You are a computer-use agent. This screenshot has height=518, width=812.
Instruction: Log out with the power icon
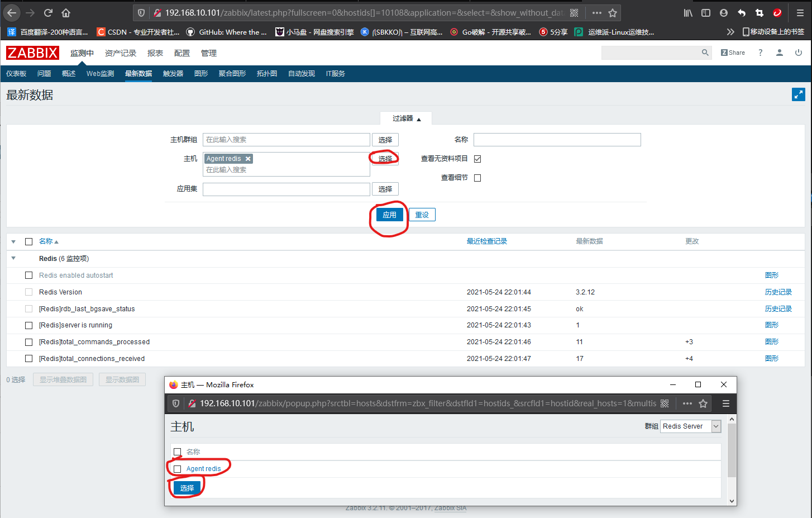pos(799,53)
